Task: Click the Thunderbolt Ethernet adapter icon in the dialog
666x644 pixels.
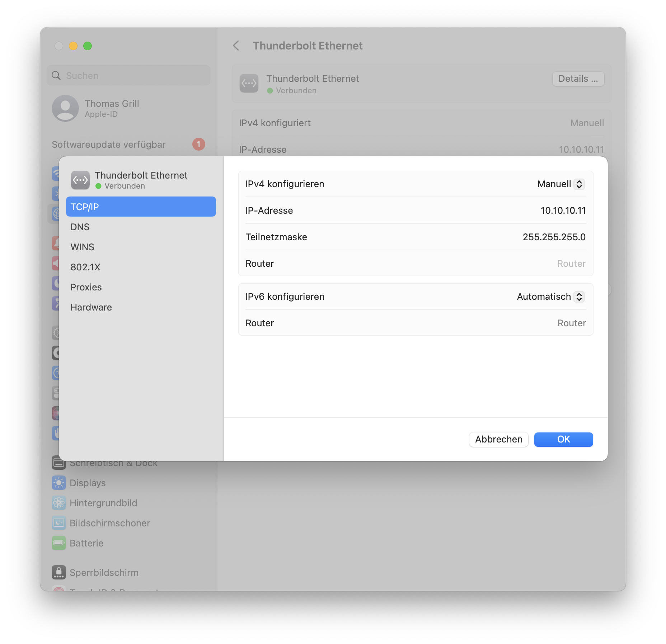Action: tap(80, 180)
